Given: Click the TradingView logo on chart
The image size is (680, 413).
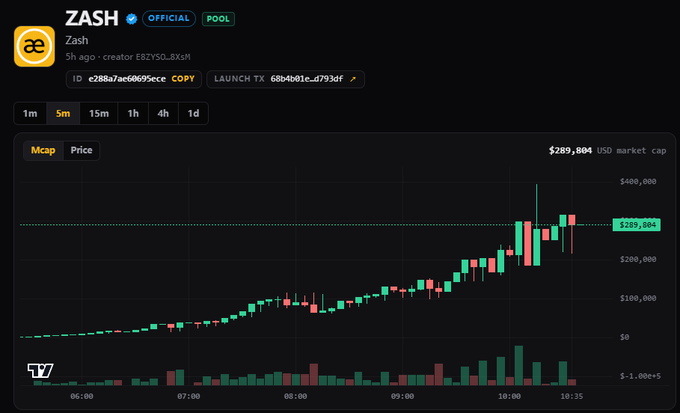Looking at the screenshot, I should pyautogui.click(x=40, y=370).
